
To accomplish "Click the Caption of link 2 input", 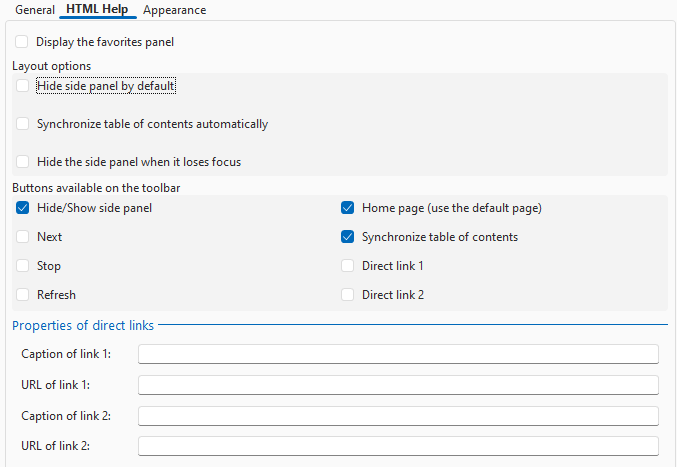I will coord(398,416).
